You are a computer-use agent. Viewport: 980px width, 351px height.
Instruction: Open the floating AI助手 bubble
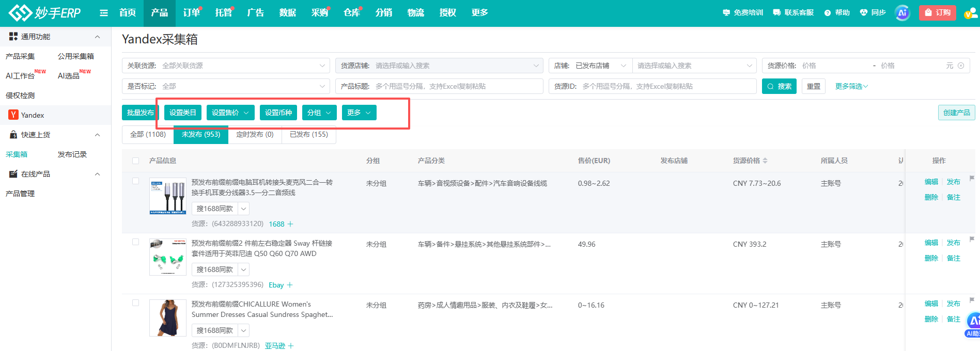[x=973, y=325]
